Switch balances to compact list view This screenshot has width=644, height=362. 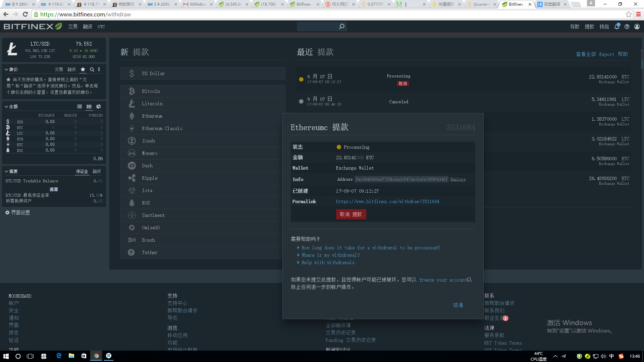[x=79, y=107]
